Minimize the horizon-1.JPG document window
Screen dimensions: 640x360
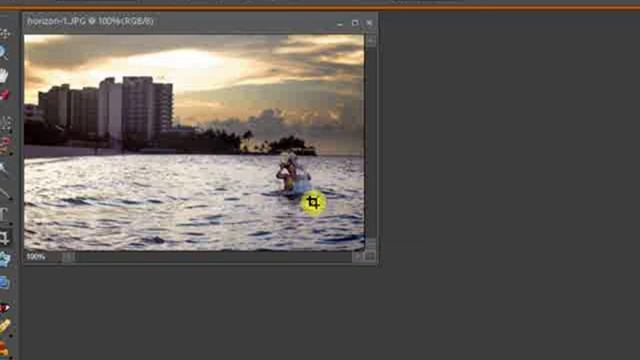[340, 24]
